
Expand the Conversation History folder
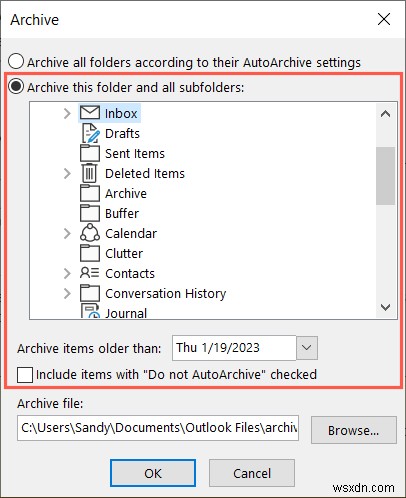tap(67, 293)
